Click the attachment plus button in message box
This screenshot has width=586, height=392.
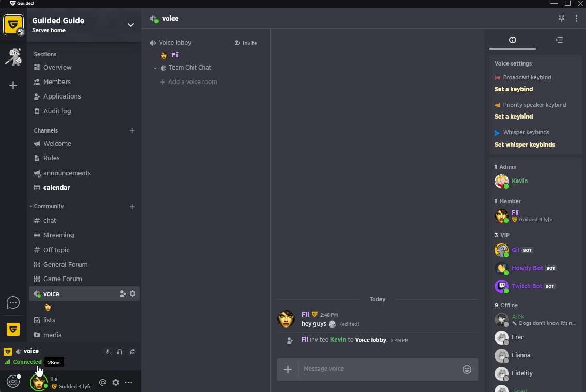click(x=288, y=370)
